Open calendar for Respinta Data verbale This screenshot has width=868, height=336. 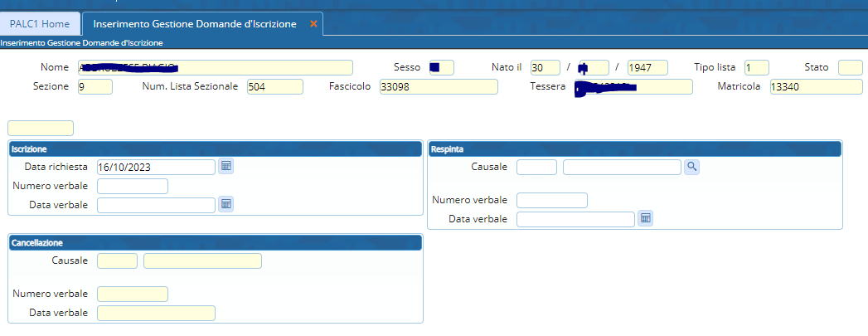coord(645,219)
